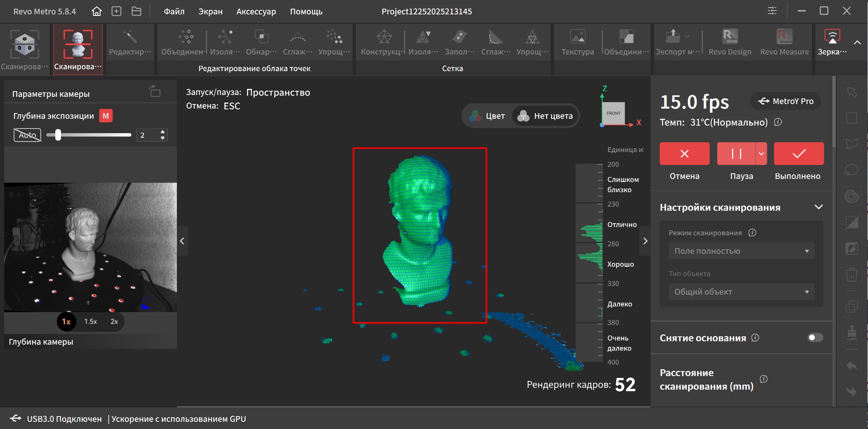868x429 pixels.
Task: Click the red Отмена cancel button
Action: (684, 154)
